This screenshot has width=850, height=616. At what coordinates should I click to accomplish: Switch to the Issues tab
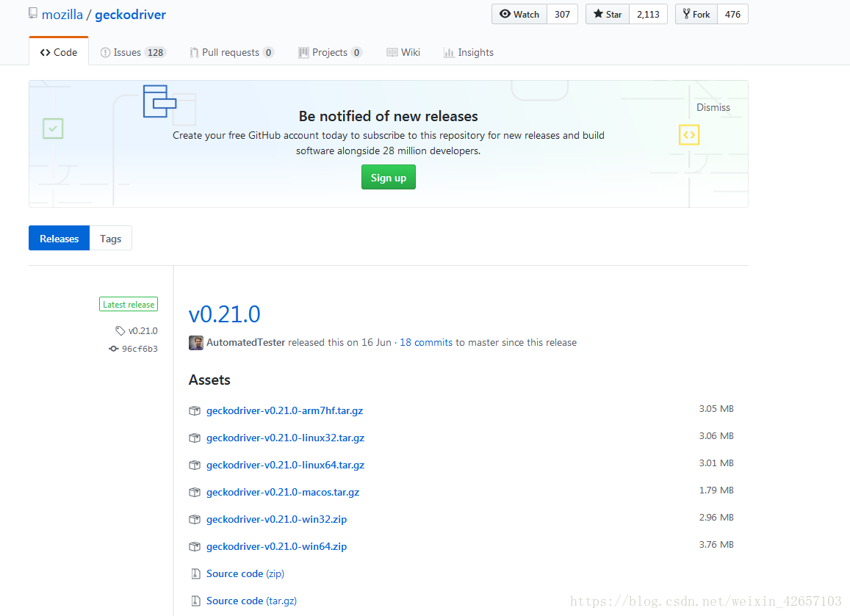[x=133, y=52]
